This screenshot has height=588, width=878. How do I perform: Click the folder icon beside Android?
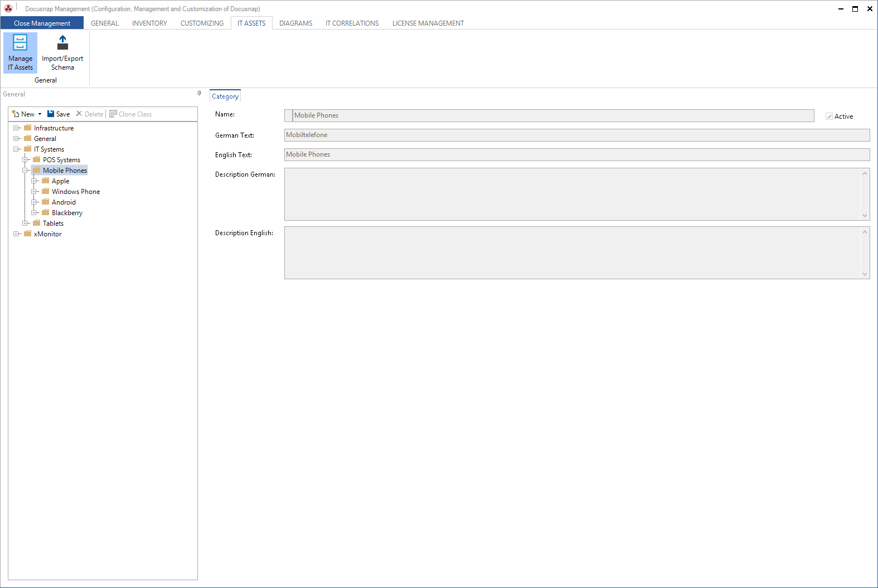(46, 202)
